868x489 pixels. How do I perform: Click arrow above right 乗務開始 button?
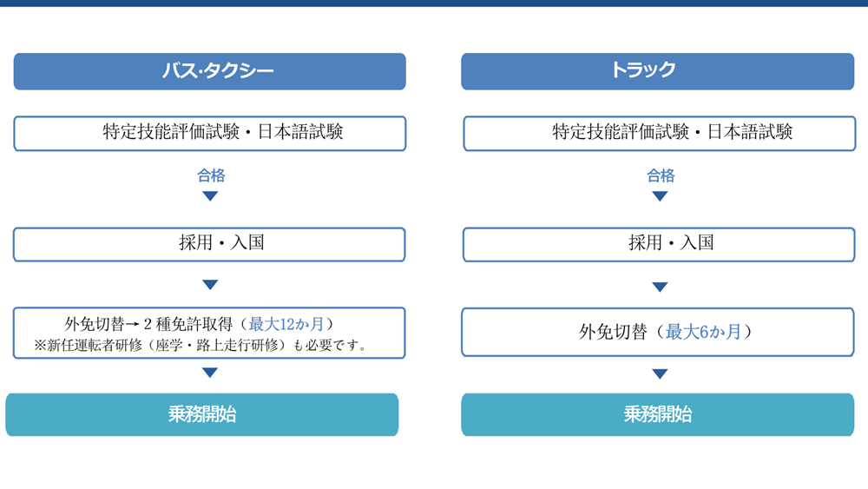(660, 373)
